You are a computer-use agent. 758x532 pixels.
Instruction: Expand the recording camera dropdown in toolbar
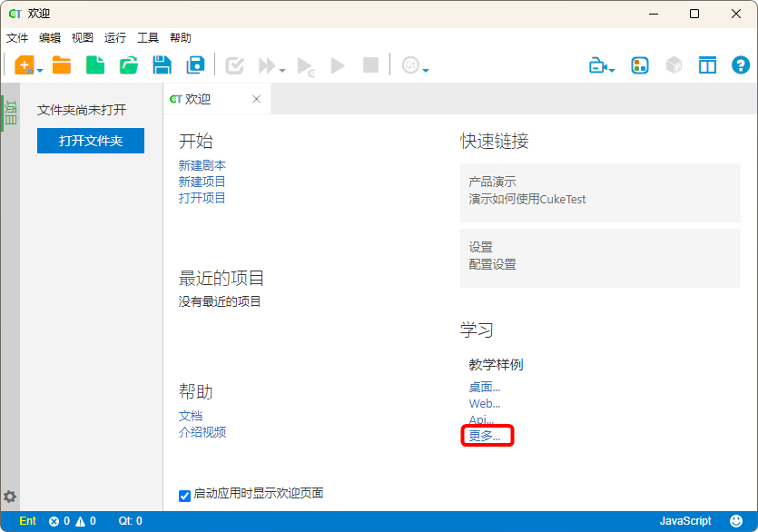tap(613, 70)
